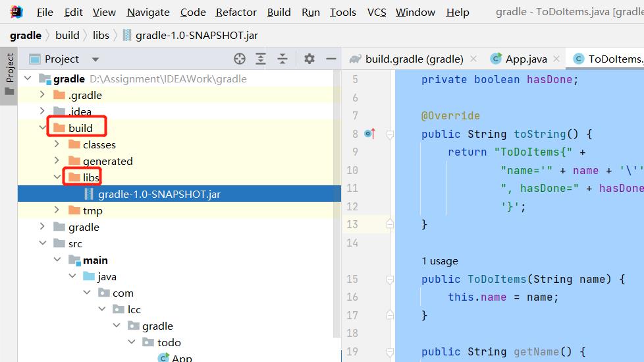Screen dimensions: 644x362
Task: Expand the .idea folder
Action: 42,111
